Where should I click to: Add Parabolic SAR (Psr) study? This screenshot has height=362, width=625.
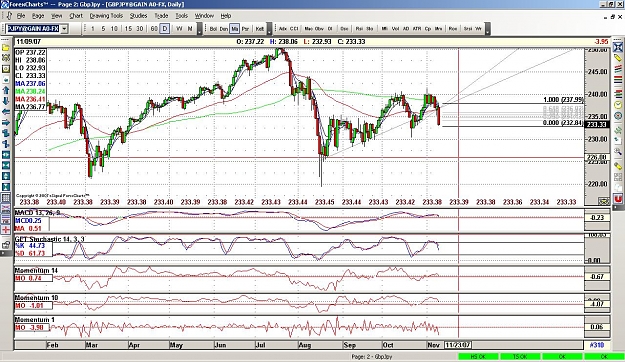[x=245, y=29]
